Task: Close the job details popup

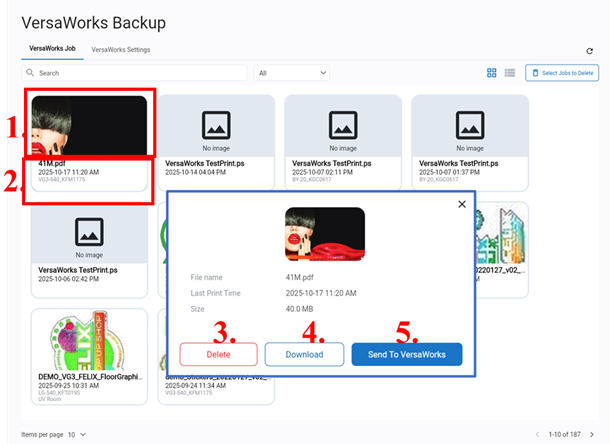Action: 462,204
